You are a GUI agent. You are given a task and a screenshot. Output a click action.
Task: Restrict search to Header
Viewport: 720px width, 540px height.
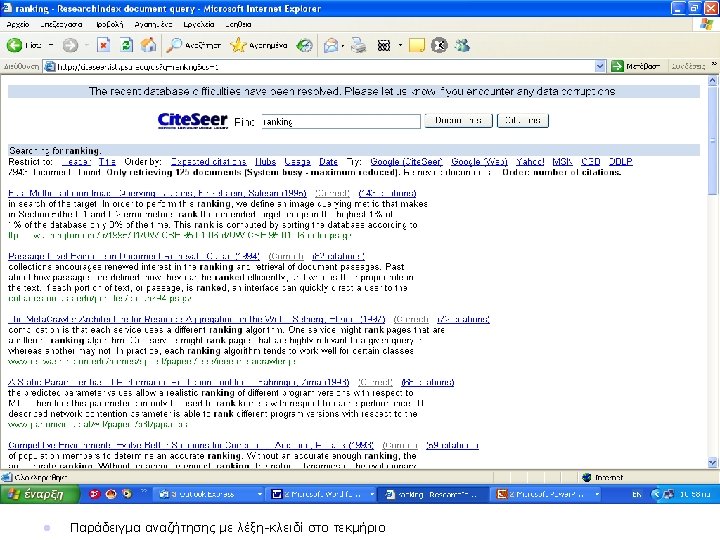click(x=76, y=162)
